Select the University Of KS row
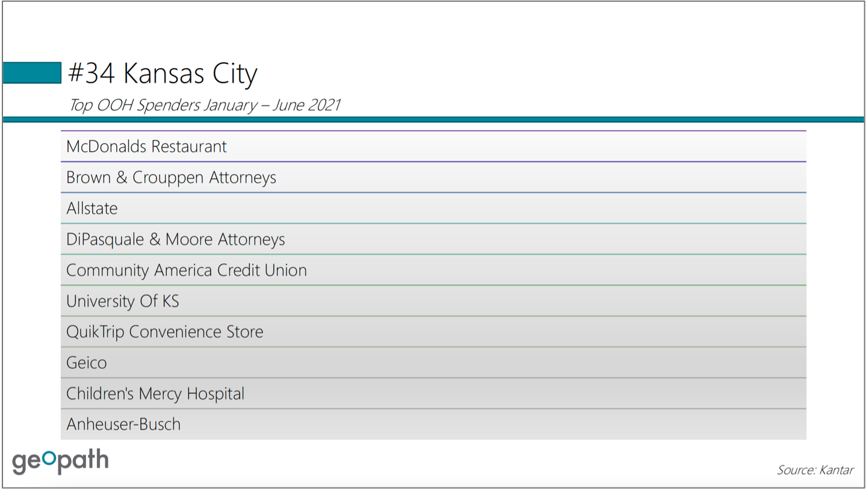This screenshot has width=868, height=491. pos(433,301)
